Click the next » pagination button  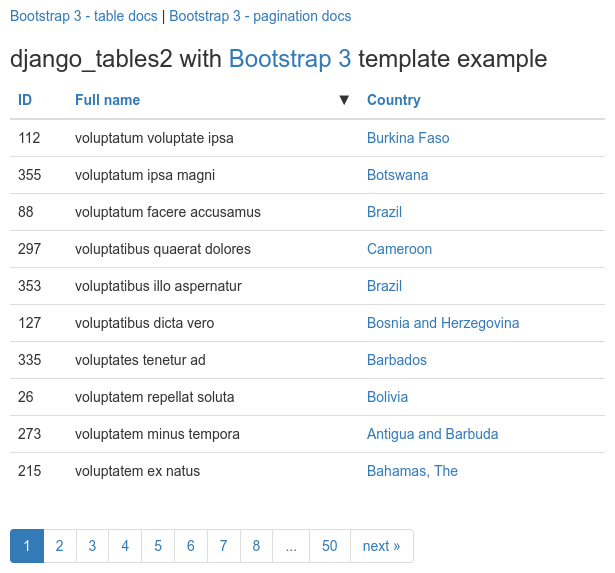[x=381, y=546]
